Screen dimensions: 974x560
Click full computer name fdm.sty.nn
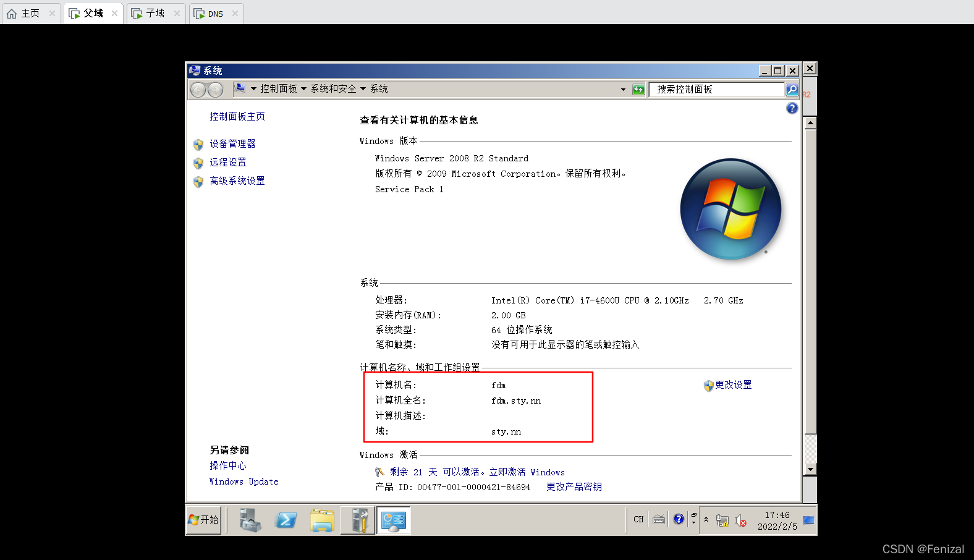(x=516, y=401)
